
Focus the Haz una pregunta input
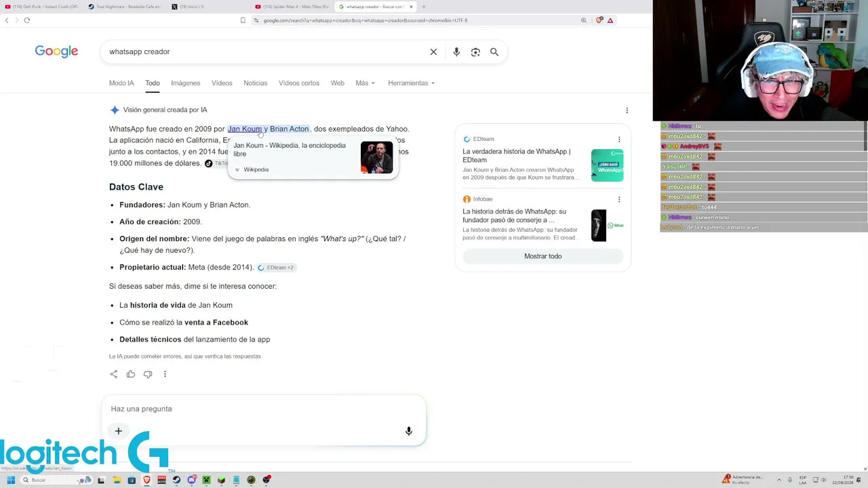click(x=263, y=409)
